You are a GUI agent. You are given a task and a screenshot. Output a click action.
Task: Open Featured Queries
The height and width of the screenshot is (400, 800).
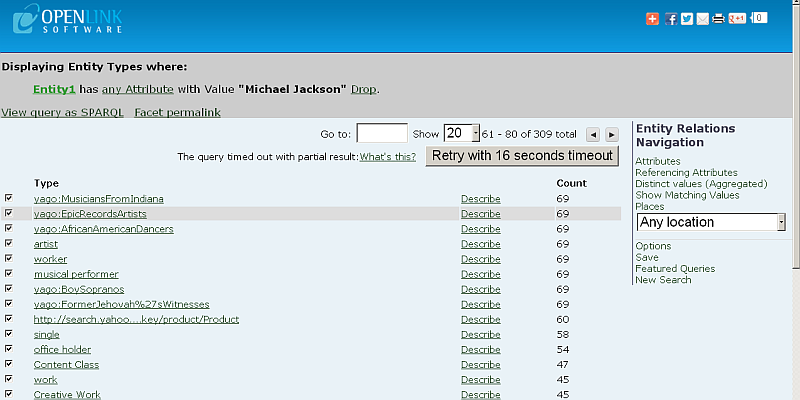coord(675,268)
